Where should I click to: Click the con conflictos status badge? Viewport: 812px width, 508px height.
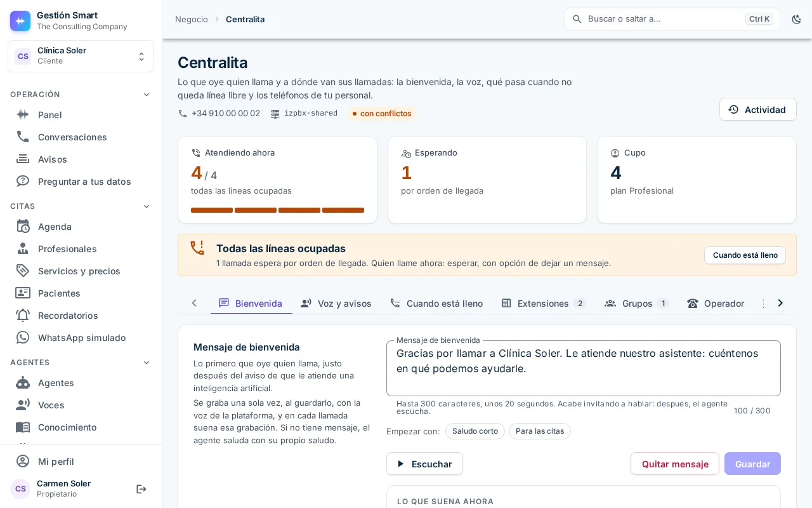click(382, 114)
